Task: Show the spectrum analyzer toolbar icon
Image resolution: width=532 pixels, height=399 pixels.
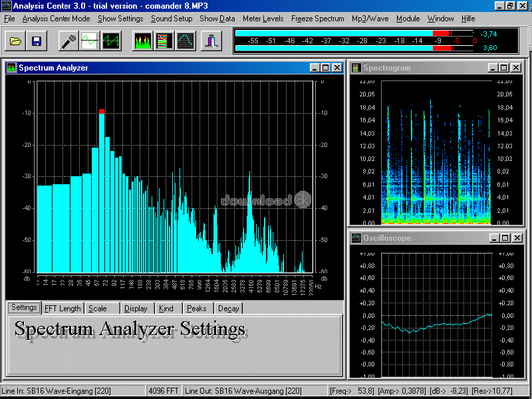Action: click(x=143, y=42)
